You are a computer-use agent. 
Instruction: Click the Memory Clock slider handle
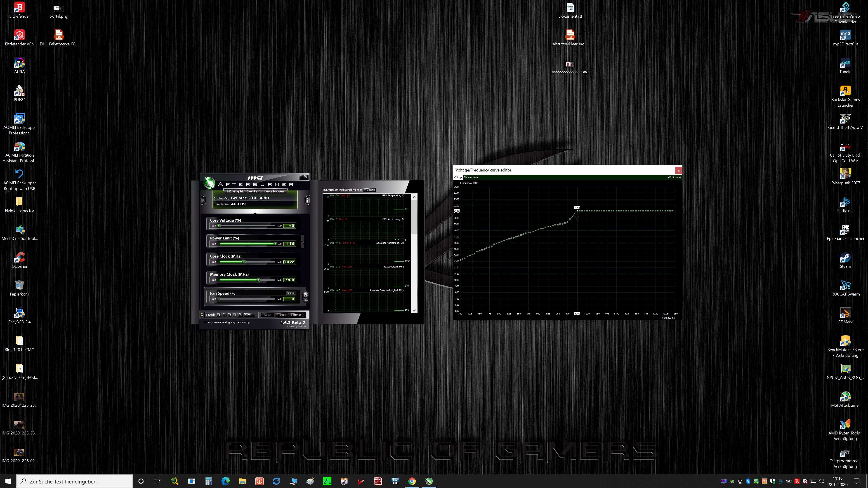258,280
